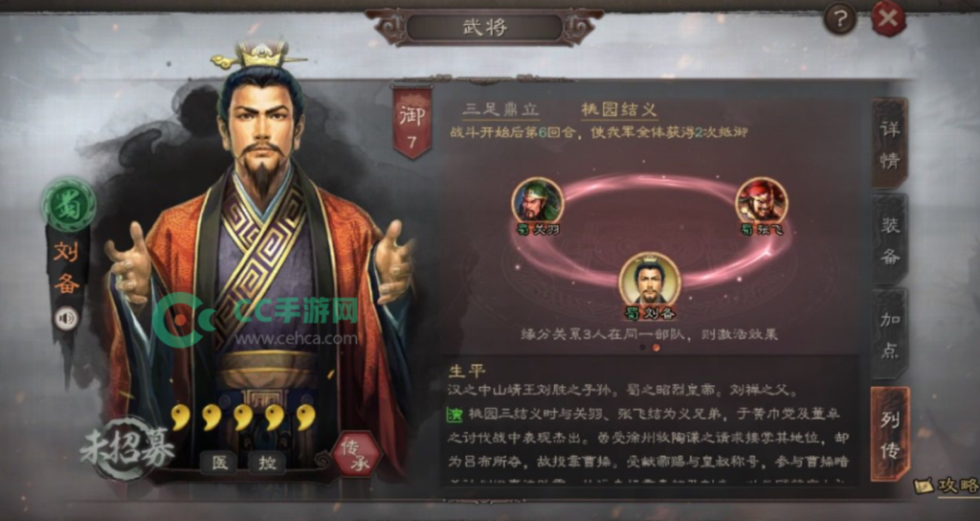The image size is (980, 521).
Task: Show the 三足鼎立 bond
Action: pyautogui.click(x=501, y=110)
